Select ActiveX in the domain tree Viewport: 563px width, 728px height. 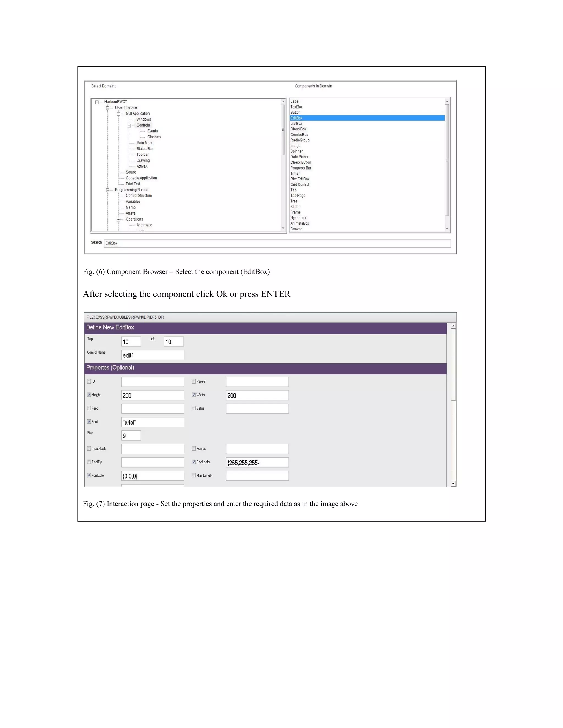point(142,166)
